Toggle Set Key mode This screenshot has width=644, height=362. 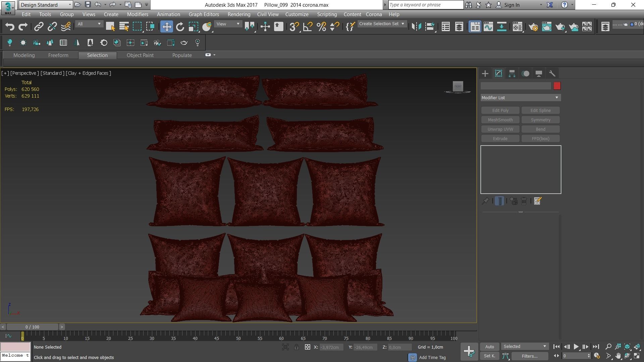tap(489, 356)
